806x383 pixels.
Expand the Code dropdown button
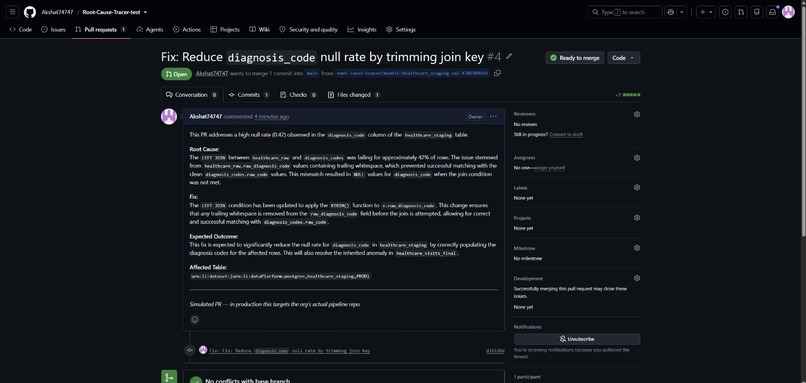624,58
